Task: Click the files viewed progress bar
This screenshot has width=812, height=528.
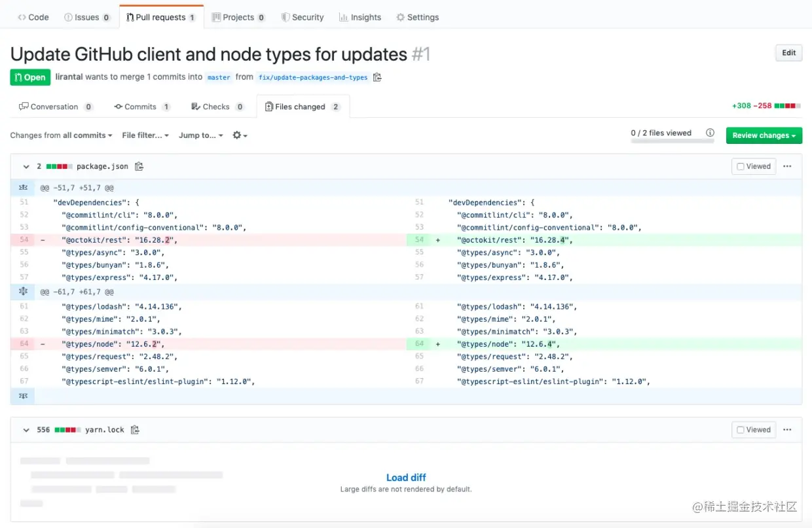Action: pyautogui.click(x=673, y=141)
